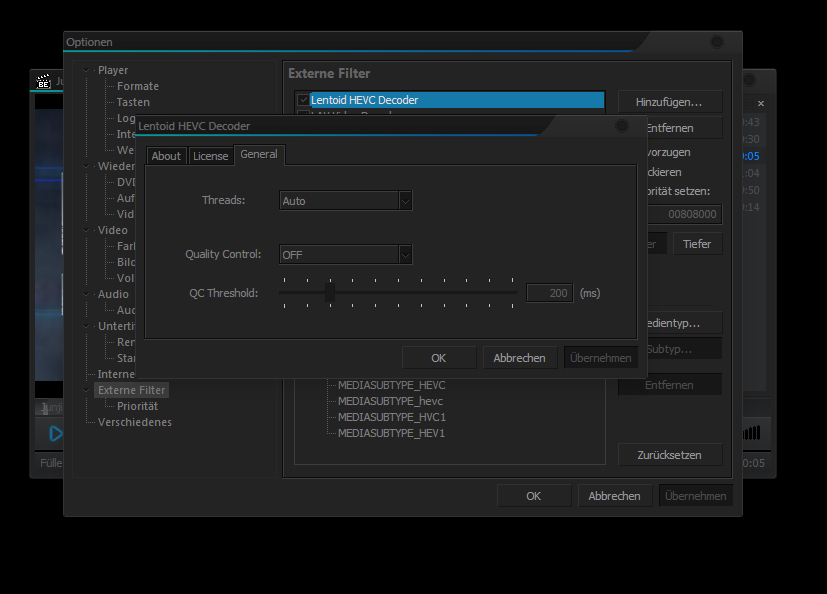Select the Audio tree item
The height and width of the screenshot is (594, 827).
click(113, 294)
